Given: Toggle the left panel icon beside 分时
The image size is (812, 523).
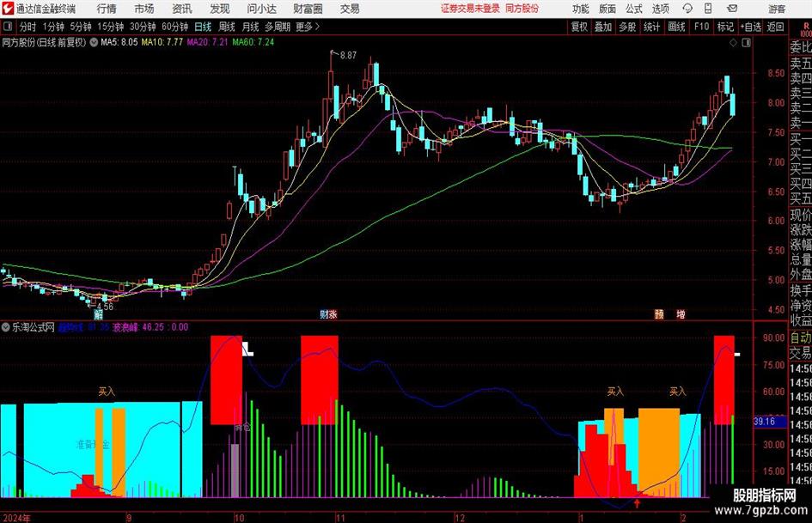Looking at the screenshot, I should point(8,27).
